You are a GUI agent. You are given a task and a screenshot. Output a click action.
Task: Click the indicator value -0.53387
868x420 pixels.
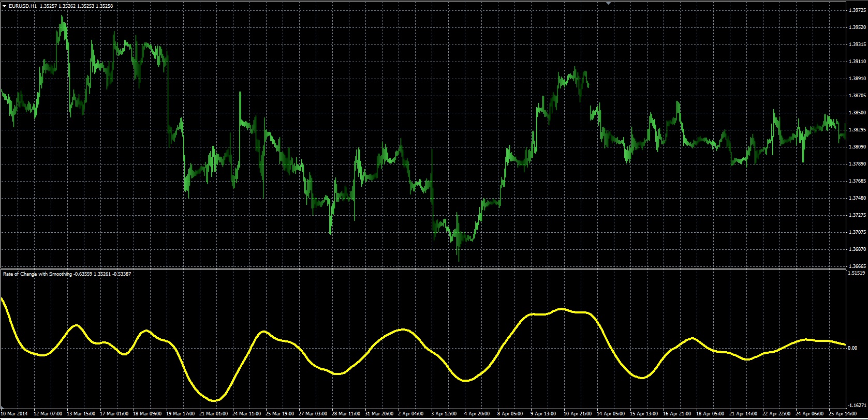click(122, 274)
